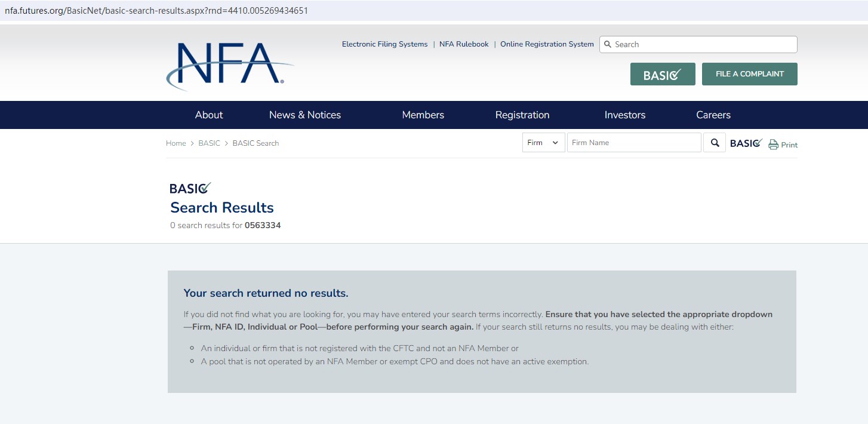Click the magnifier icon in the top Search box
Image resolution: width=868 pixels, height=424 pixels.
(x=608, y=44)
